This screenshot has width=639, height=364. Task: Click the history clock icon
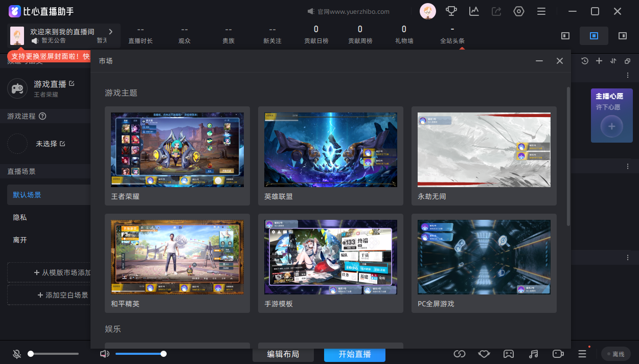585,61
